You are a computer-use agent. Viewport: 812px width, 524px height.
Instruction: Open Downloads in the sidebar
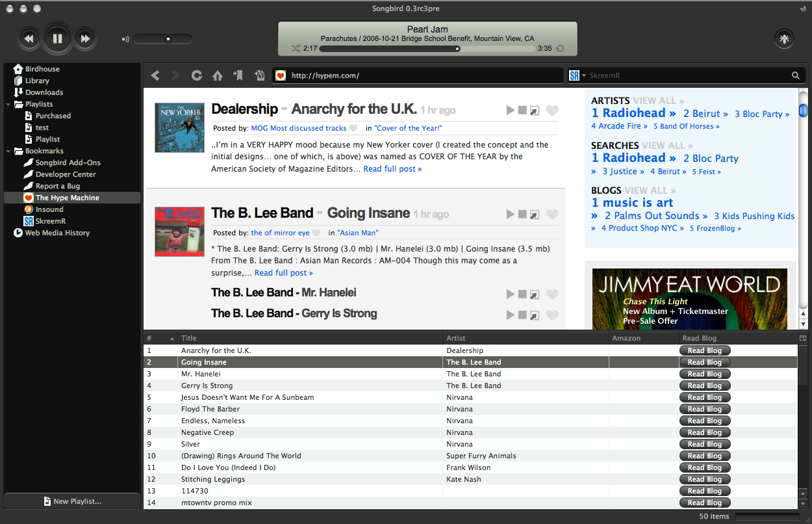(44, 92)
